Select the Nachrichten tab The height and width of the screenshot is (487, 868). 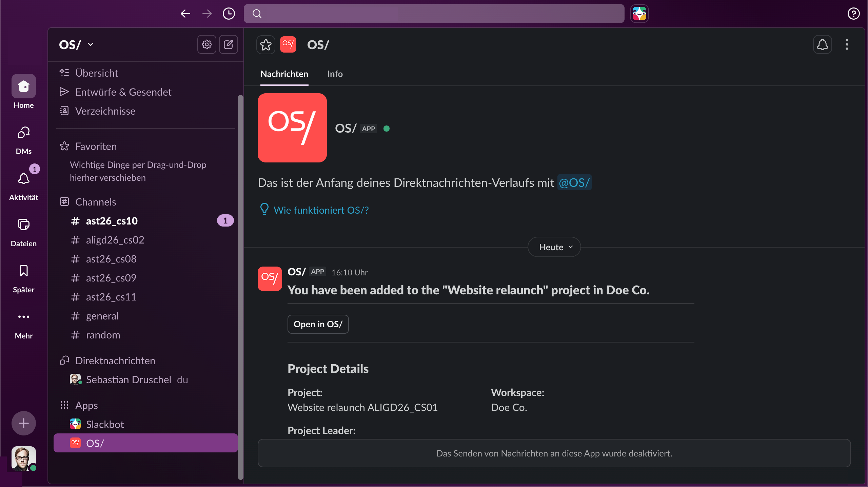coord(284,74)
